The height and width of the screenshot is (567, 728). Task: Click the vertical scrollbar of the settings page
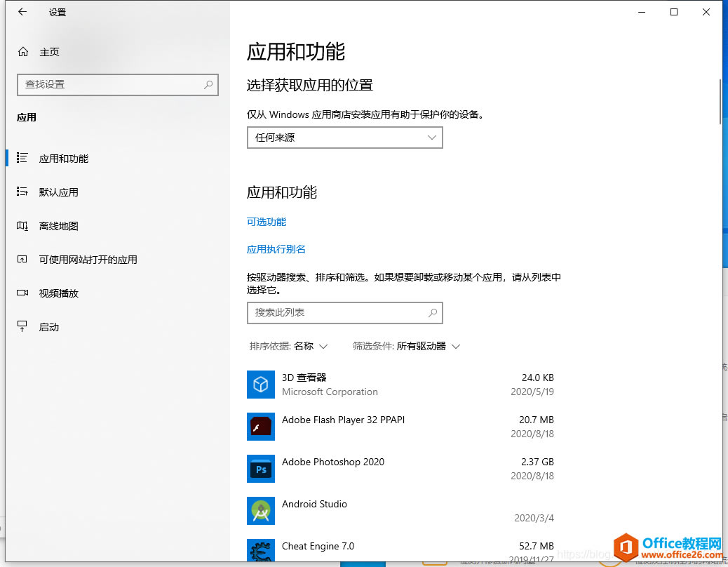pos(720,101)
